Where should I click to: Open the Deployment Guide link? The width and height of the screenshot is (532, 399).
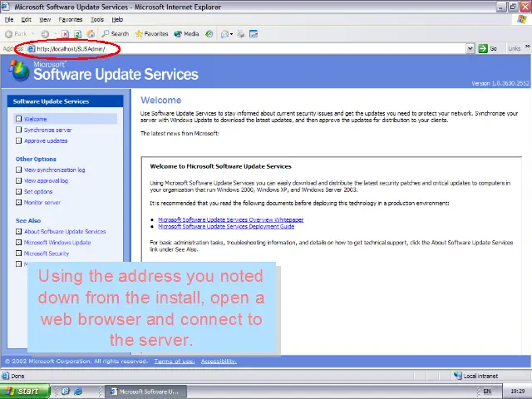pyautogui.click(x=226, y=227)
